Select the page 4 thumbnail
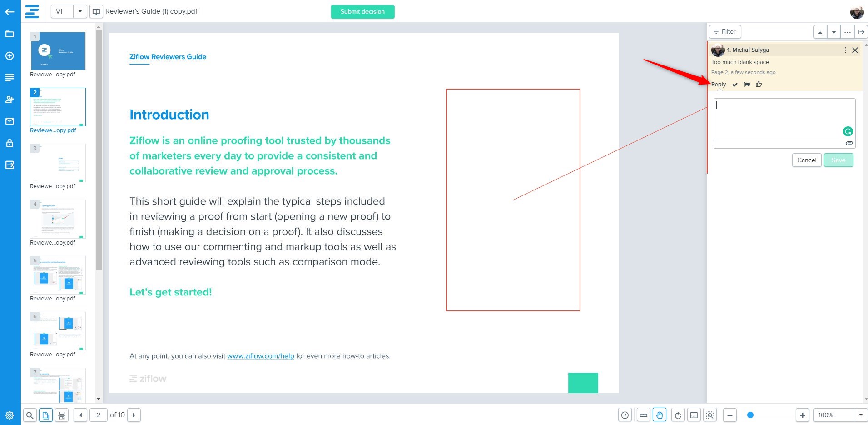 pyautogui.click(x=58, y=219)
